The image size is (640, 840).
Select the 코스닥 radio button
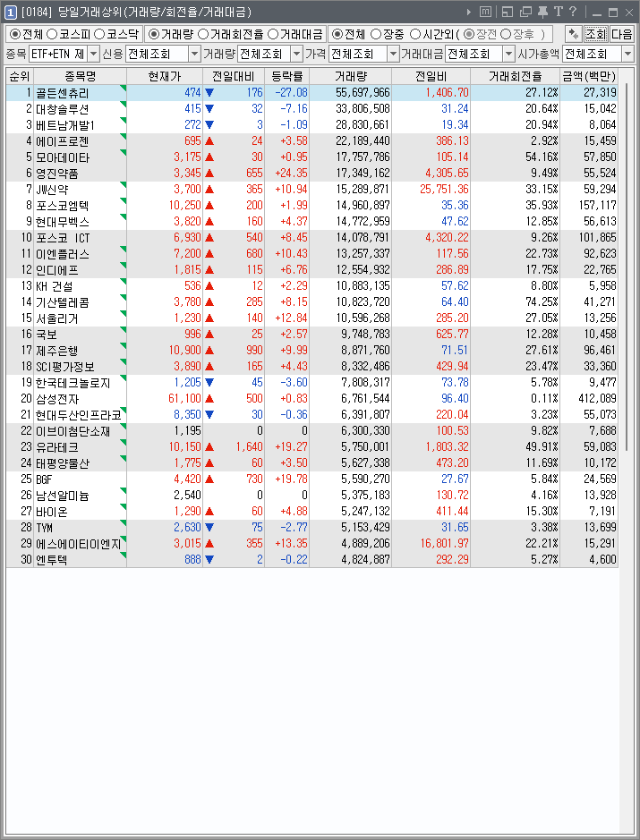(x=99, y=34)
